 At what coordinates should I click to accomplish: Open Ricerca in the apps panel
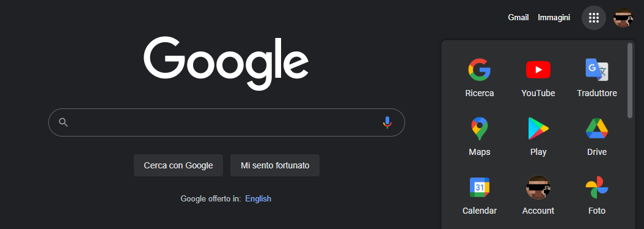pyautogui.click(x=479, y=78)
